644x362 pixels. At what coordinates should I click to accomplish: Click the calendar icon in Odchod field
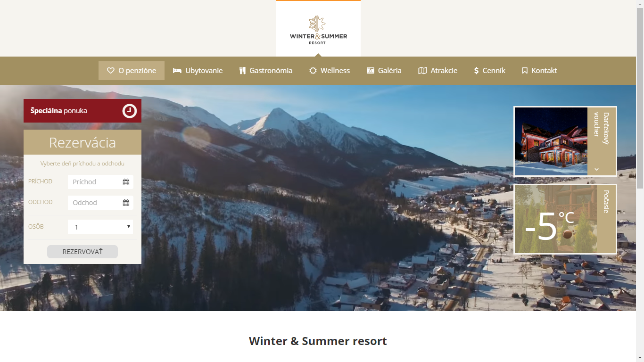[126, 203]
